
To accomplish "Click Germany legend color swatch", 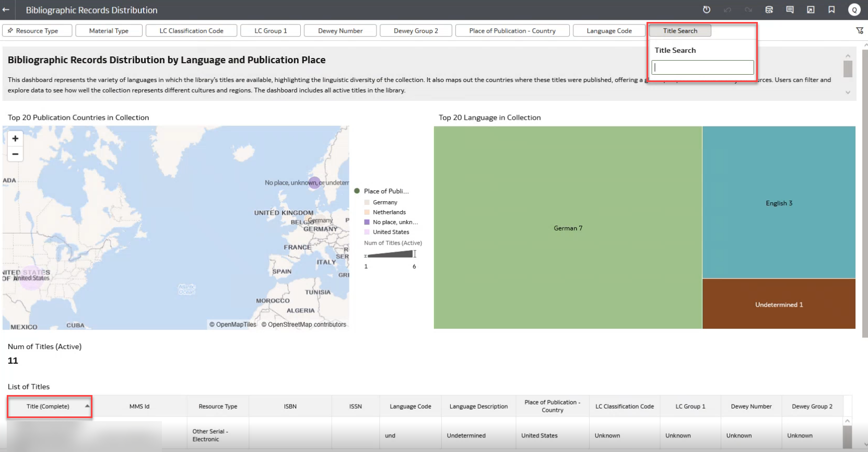I will (367, 202).
